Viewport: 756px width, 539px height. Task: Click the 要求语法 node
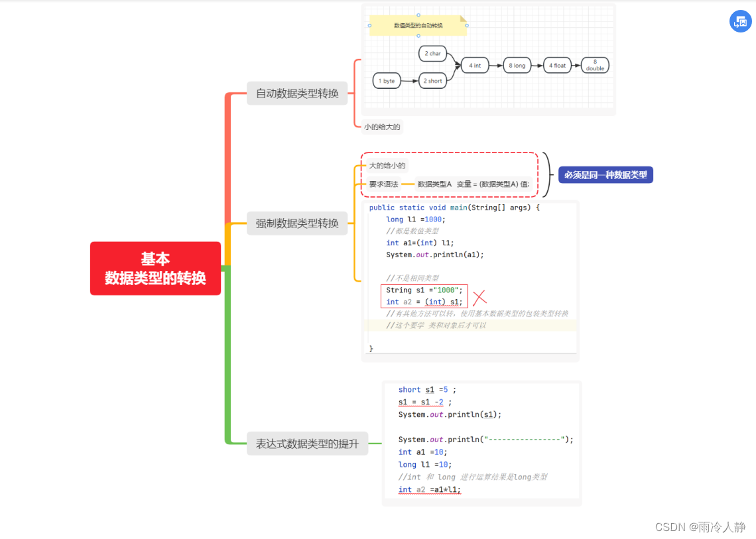pyautogui.click(x=384, y=184)
